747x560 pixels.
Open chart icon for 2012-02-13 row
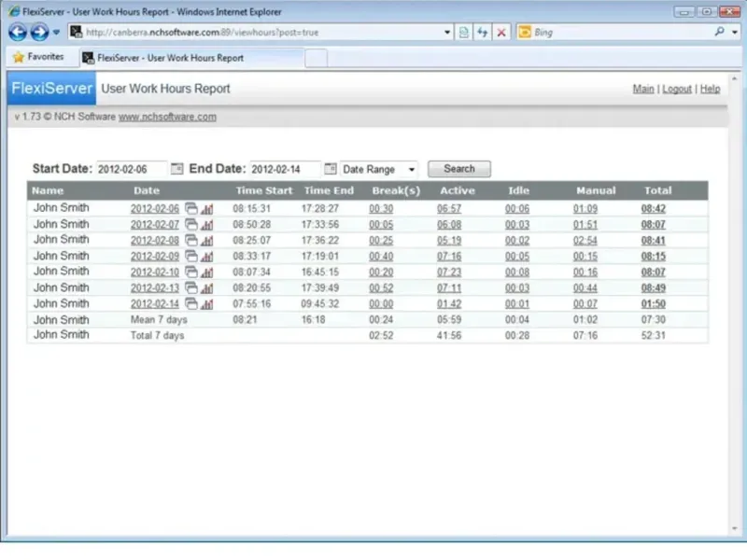pos(206,288)
